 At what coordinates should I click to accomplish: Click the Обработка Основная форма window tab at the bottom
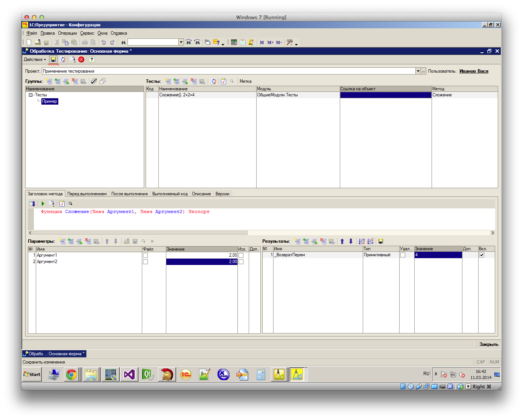[x=54, y=354]
